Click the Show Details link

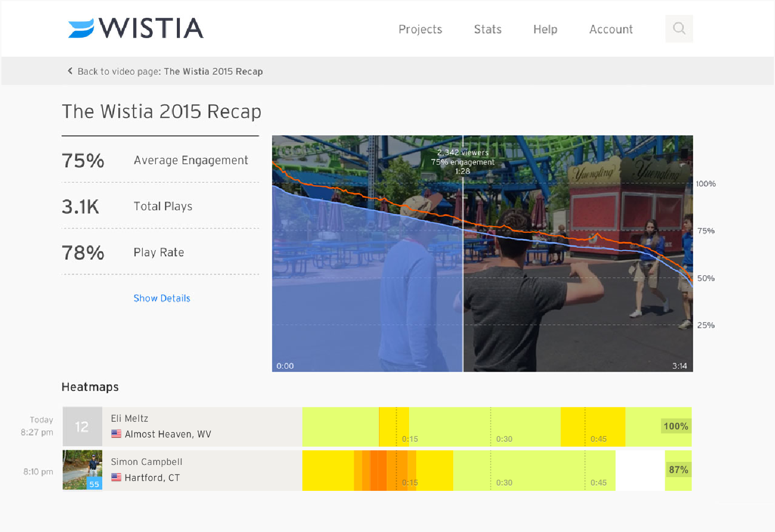(x=162, y=298)
